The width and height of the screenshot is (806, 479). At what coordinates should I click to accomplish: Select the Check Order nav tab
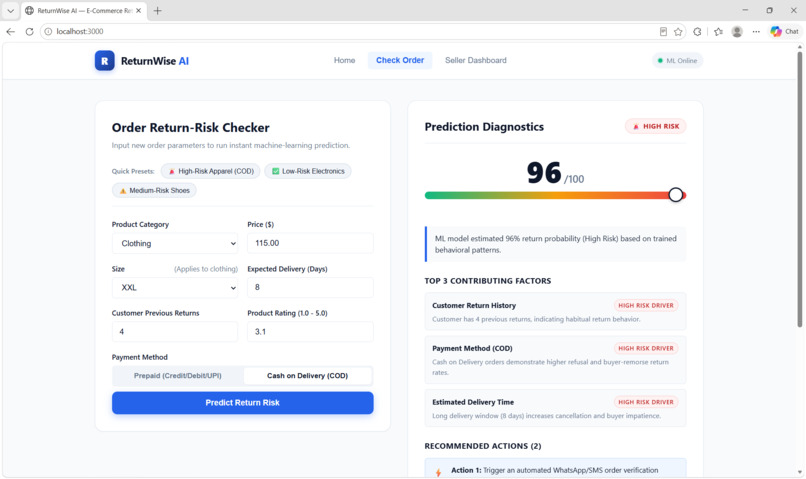click(400, 60)
